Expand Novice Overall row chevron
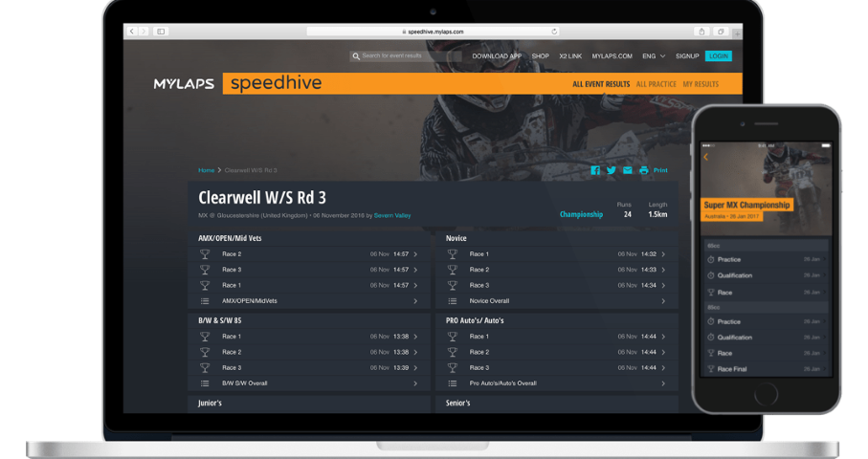 [660, 301]
